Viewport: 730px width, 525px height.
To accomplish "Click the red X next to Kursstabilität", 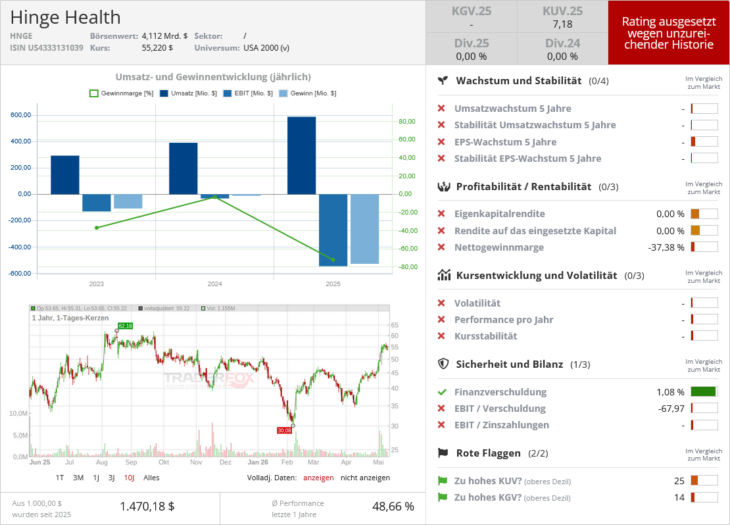I will [441, 336].
